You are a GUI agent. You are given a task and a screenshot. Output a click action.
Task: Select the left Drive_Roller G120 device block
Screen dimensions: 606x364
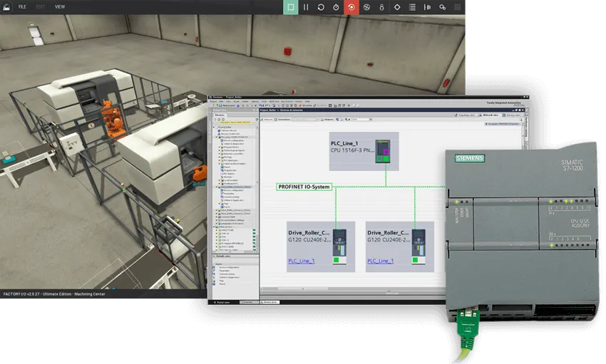(x=321, y=246)
